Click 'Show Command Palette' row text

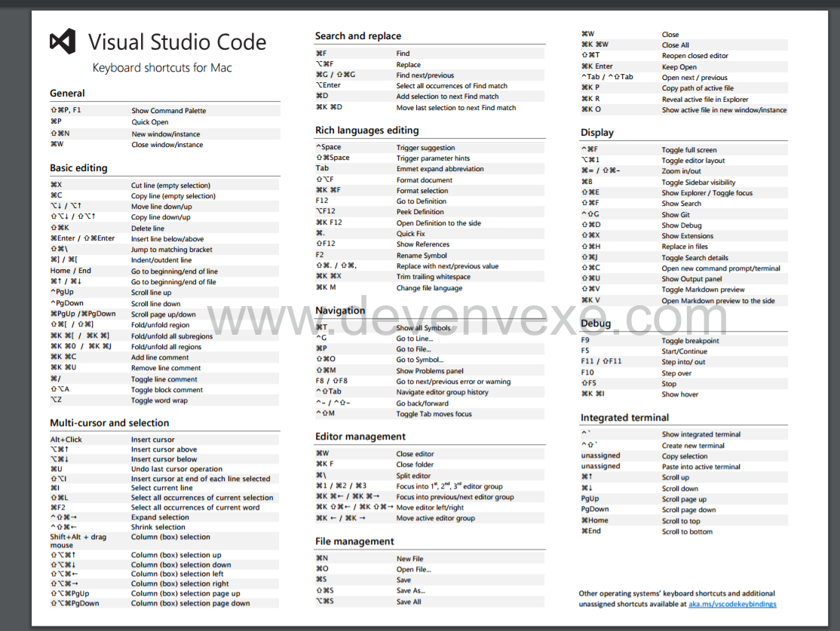coord(169,111)
